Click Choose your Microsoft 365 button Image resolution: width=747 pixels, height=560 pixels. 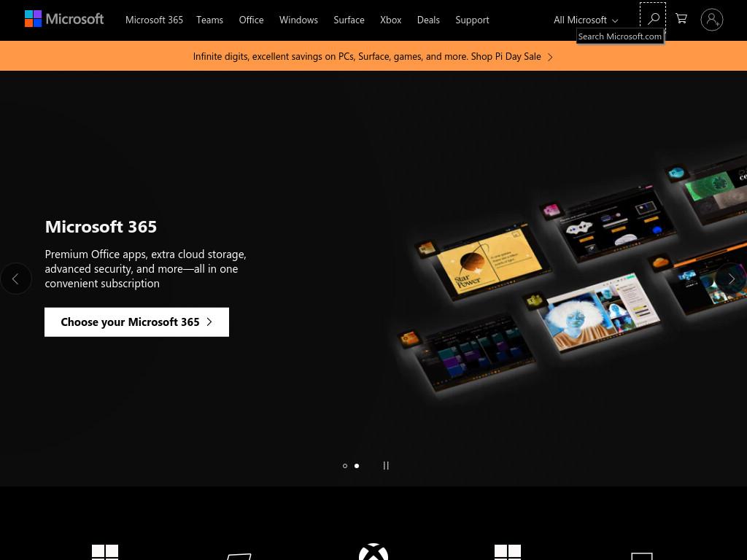(x=136, y=322)
